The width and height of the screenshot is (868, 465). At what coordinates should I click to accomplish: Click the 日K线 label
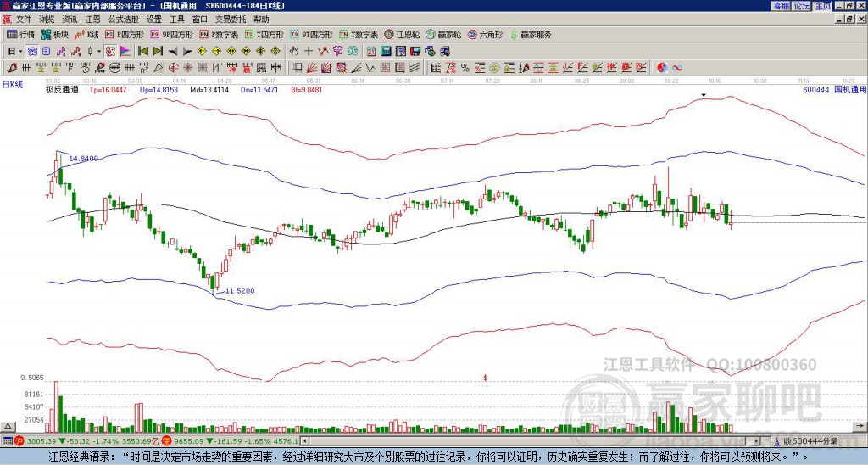coord(13,84)
